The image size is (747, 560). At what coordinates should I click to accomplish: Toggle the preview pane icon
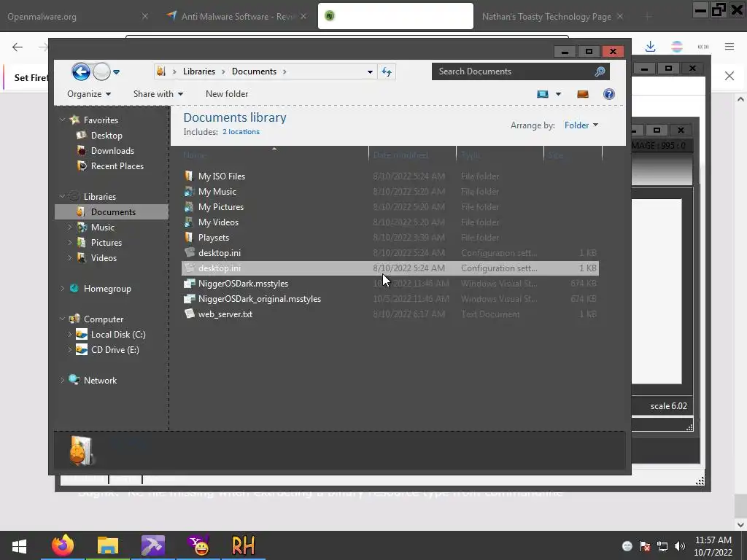click(x=583, y=94)
